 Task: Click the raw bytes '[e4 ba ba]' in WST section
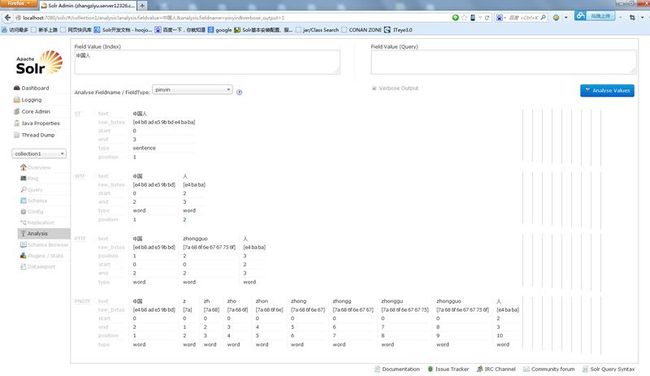coord(194,184)
